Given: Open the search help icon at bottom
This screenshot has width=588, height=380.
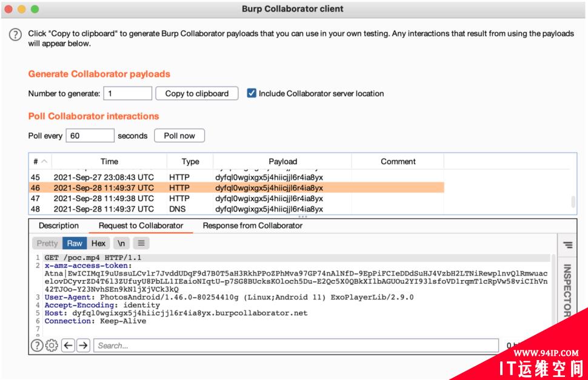Looking at the screenshot, I should pyautogui.click(x=37, y=345).
